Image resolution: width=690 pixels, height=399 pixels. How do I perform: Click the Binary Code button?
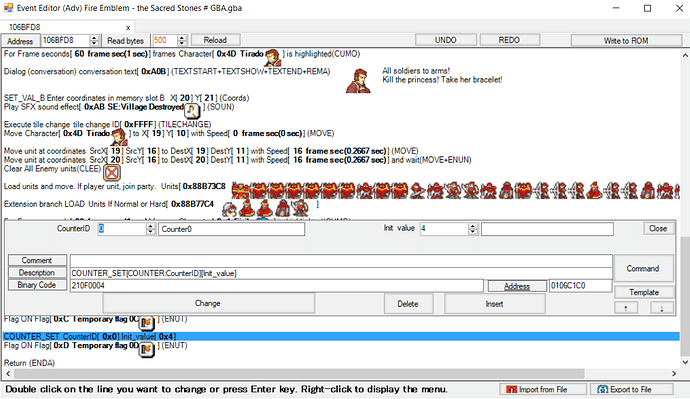pos(37,285)
